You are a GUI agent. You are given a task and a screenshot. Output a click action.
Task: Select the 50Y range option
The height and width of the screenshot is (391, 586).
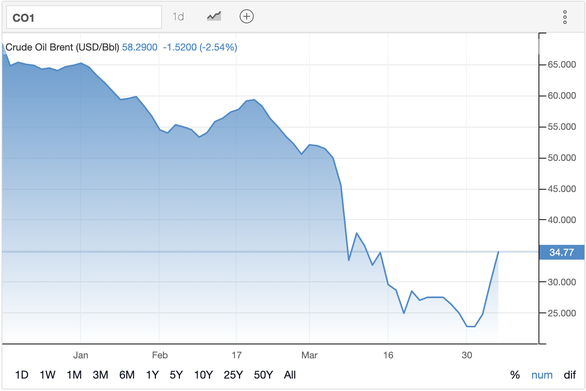coord(263,375)
